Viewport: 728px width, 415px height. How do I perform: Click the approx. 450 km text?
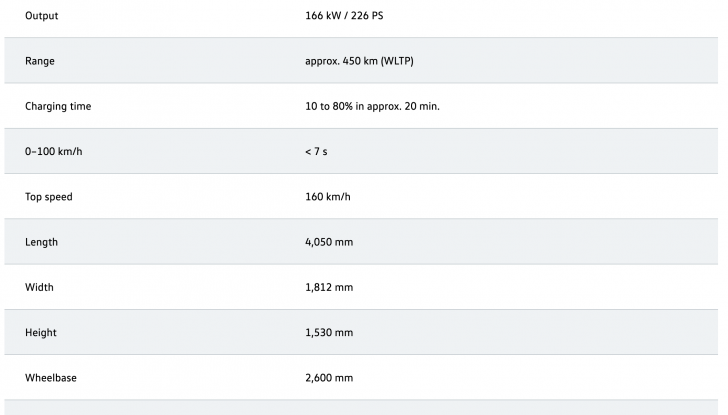[x=339, y=62]
